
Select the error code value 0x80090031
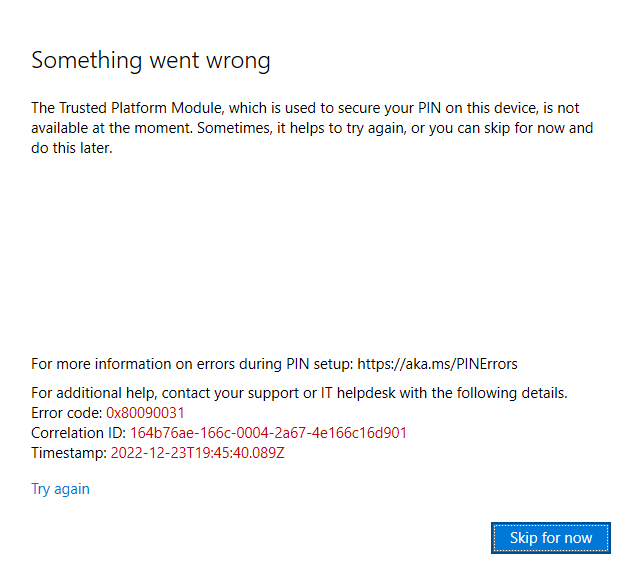pyautogui.click(x=145, y=413)
